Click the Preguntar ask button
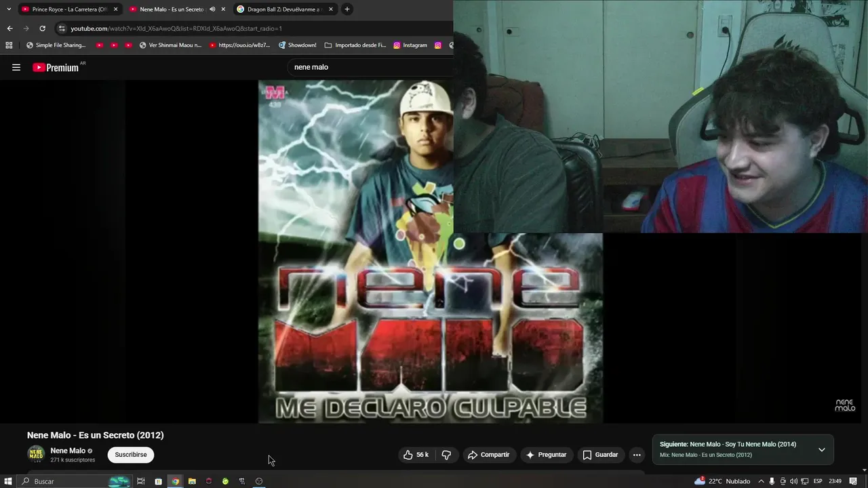The height and width of the screenshot is (488, 868). [x=546, y=455]
